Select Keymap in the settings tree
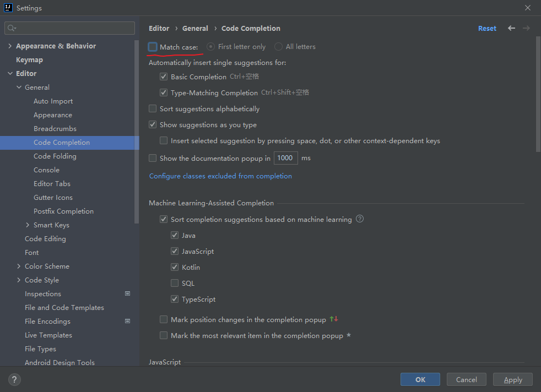Image resolution: width=541 pixels, height=392 pixels. click(29, 60)
